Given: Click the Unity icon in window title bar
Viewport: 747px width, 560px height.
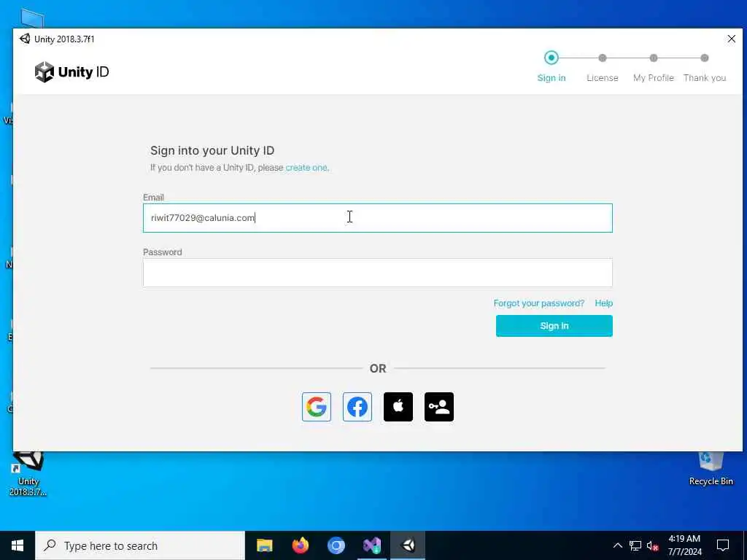Looking at the screenshot, I should pyautogui.click(x=25, y=39).
